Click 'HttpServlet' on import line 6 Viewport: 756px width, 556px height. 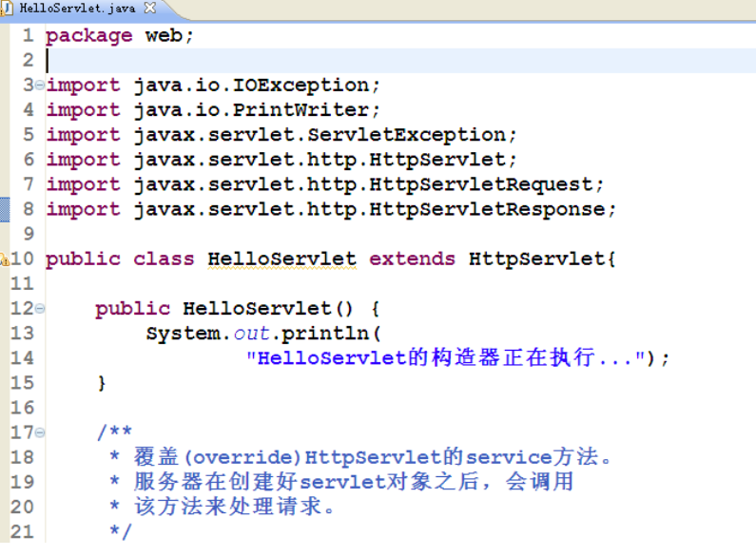[437, 160]
